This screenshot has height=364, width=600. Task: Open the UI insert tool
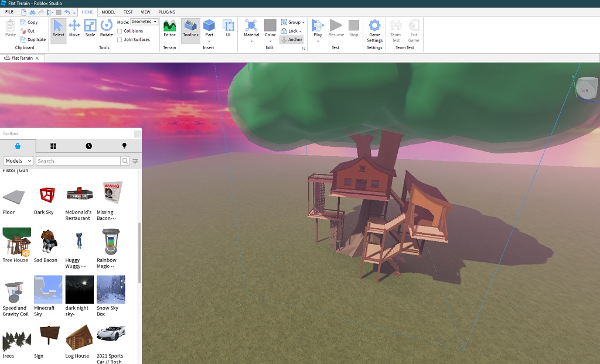228,29
